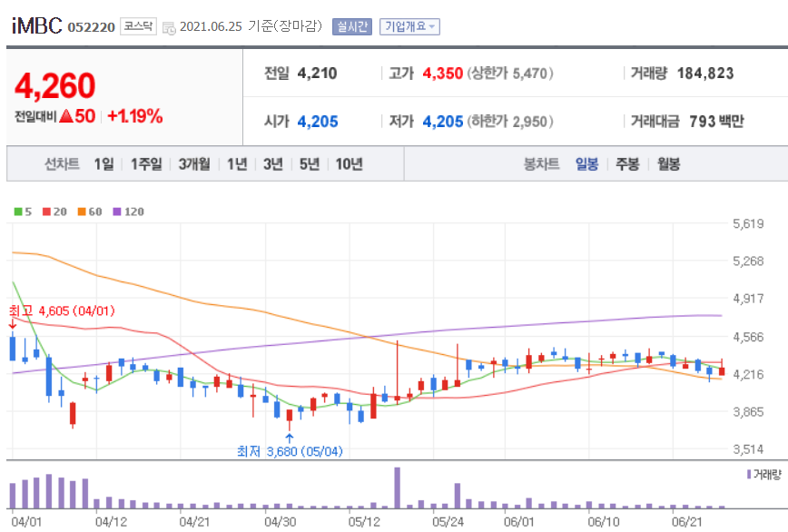Select the 5년 line chart tab

click(x=310, y=163)
